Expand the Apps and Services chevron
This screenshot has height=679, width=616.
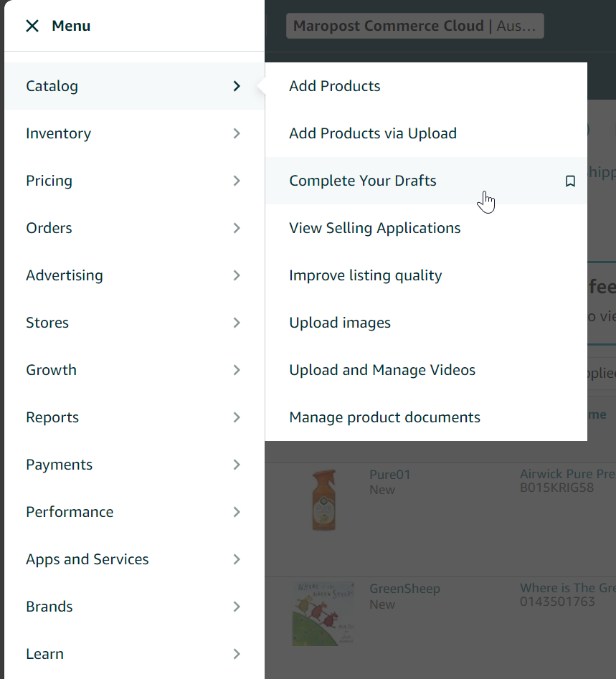click(x=237, y=559)
